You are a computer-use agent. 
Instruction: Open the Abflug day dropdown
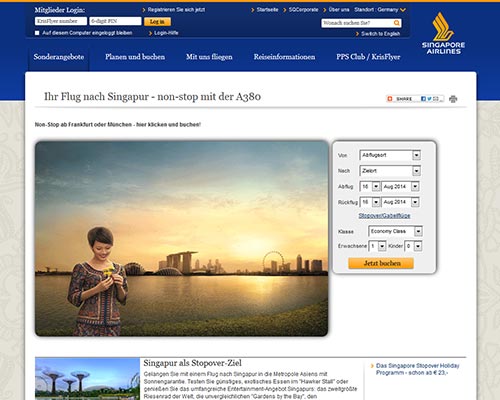370,186
